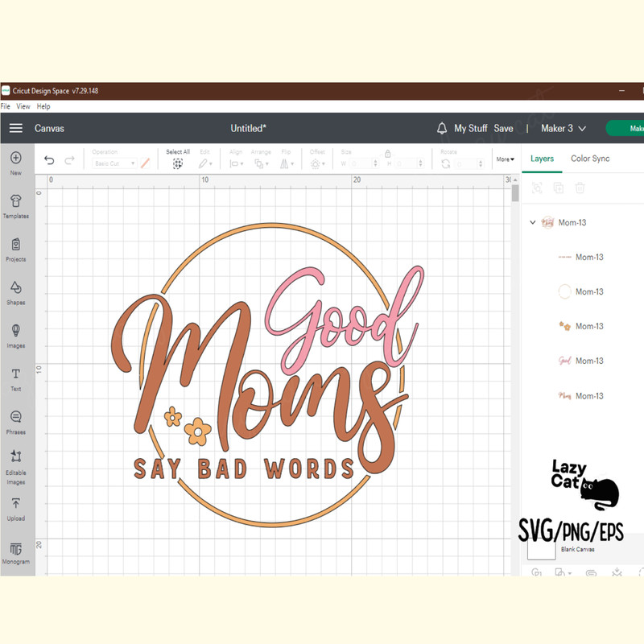
Task: Open the More options menu
Action: coord(505,159)
